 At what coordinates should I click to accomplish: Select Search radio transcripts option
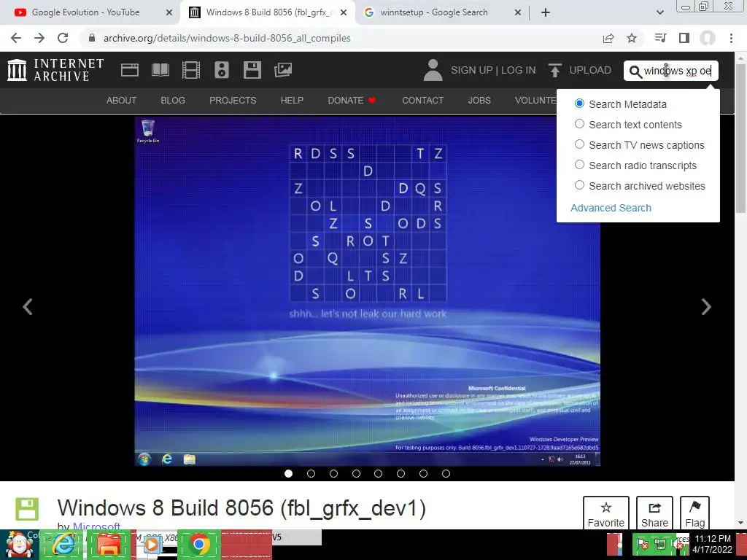pos(579,165)
